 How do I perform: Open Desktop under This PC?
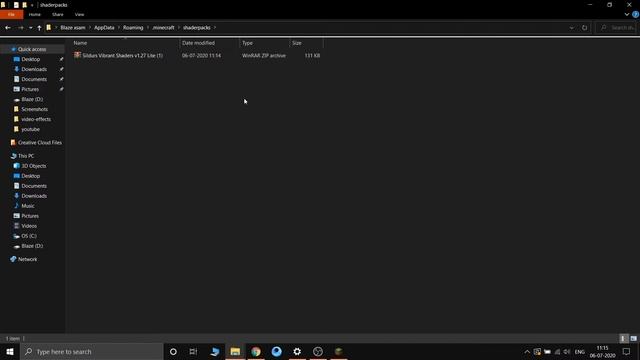point(31,176)
